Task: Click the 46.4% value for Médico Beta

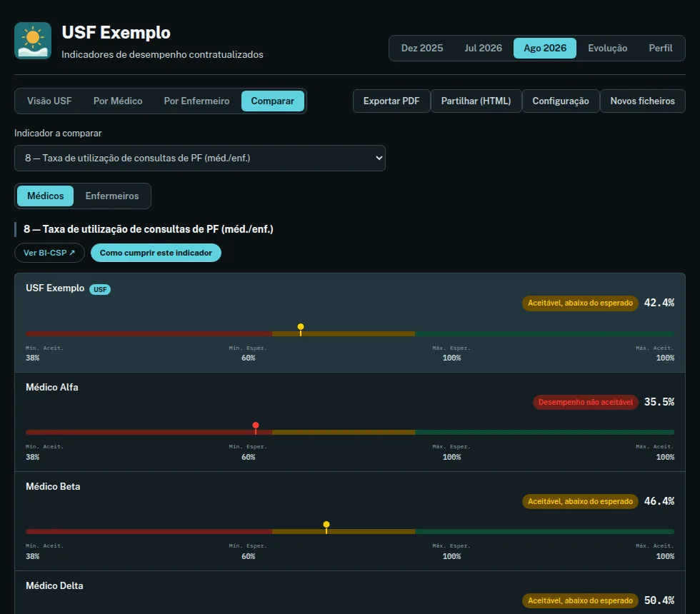Action: 659,501
